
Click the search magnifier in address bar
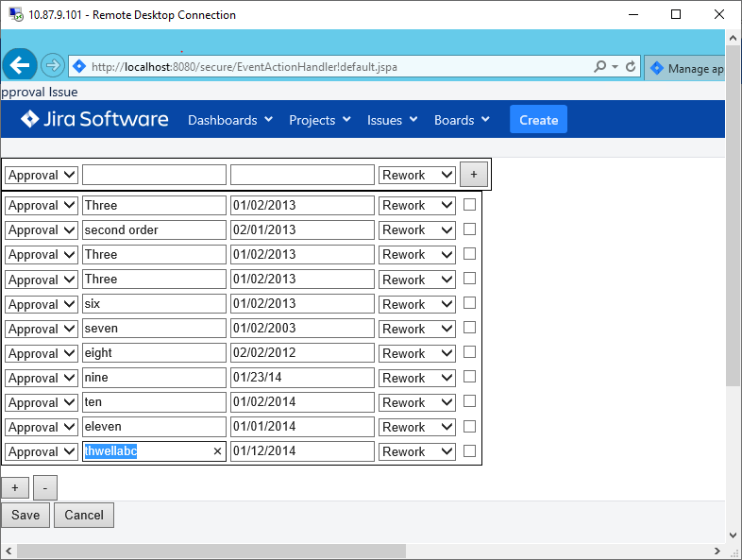pos(600,67)
